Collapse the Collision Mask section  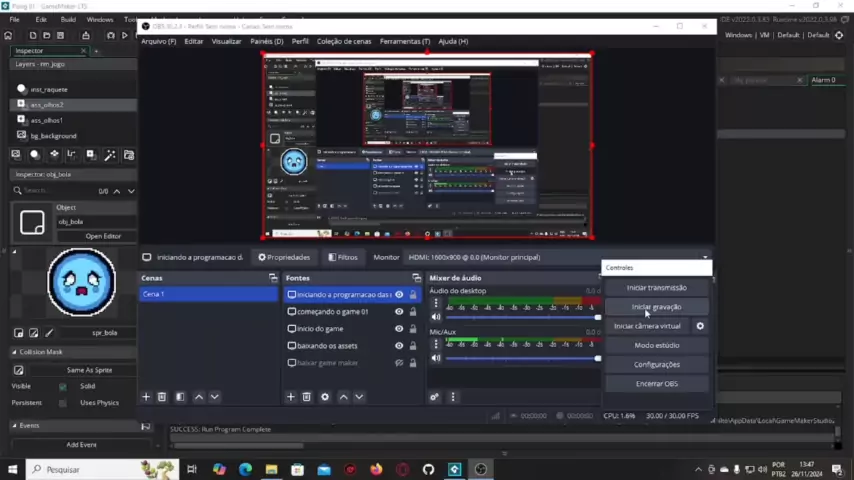pos(15,352)
